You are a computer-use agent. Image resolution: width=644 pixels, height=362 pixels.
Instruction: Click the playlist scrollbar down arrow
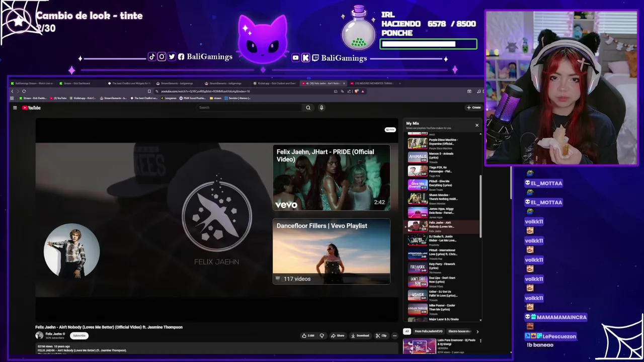(480, 320)
